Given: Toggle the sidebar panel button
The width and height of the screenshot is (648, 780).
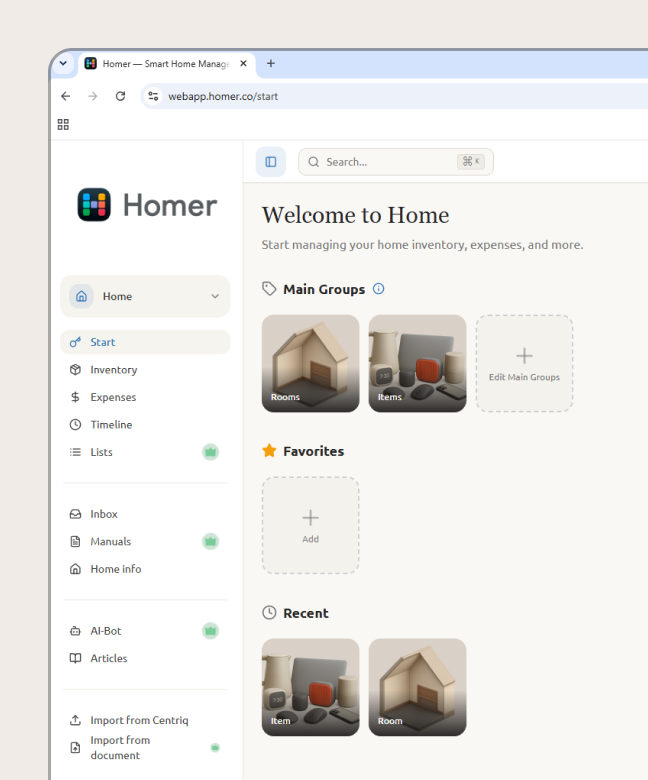Looking at the screenshot, I should 271,162.
